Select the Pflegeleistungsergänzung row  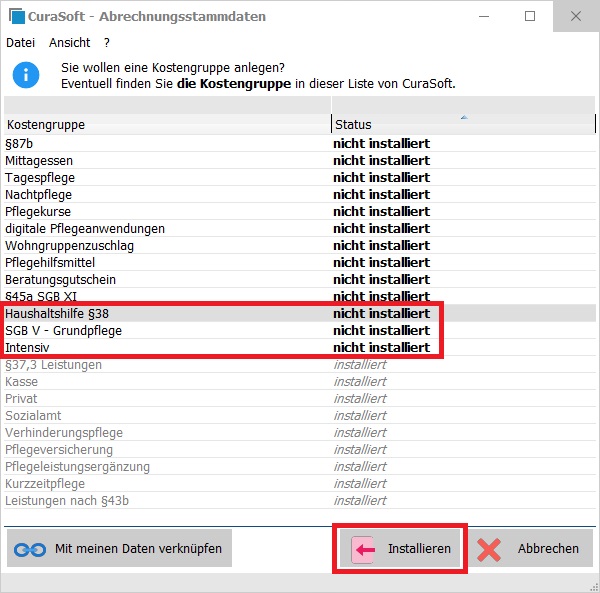pyautogui.click(x=300, y=466)
